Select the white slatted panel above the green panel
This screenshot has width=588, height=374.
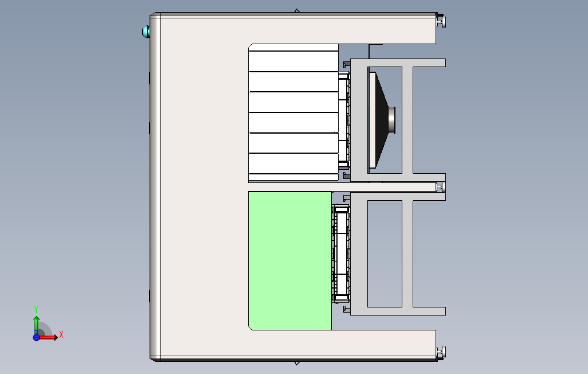(293, 112)
